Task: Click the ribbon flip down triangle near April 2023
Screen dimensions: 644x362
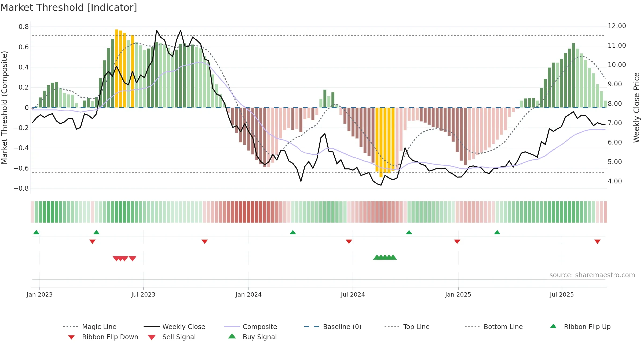Action: tap(92, 242)
